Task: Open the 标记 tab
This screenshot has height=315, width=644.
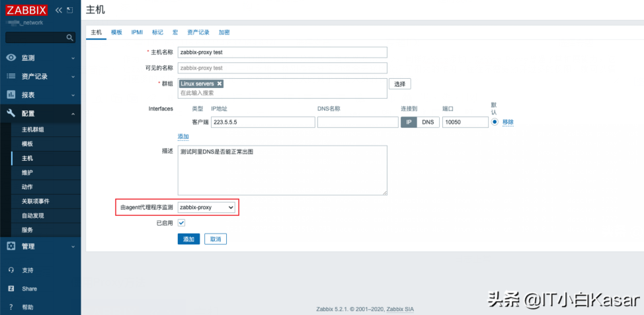Action: [158, 32]
